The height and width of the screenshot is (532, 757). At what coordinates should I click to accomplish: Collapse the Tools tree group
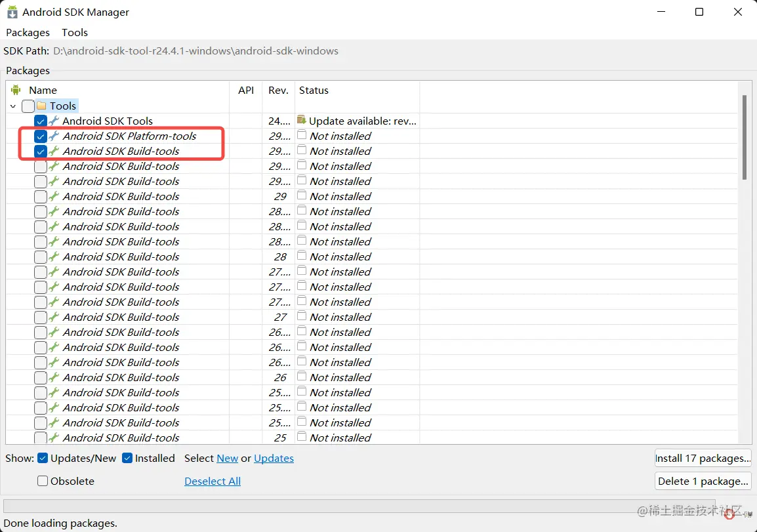pos(13,106)
